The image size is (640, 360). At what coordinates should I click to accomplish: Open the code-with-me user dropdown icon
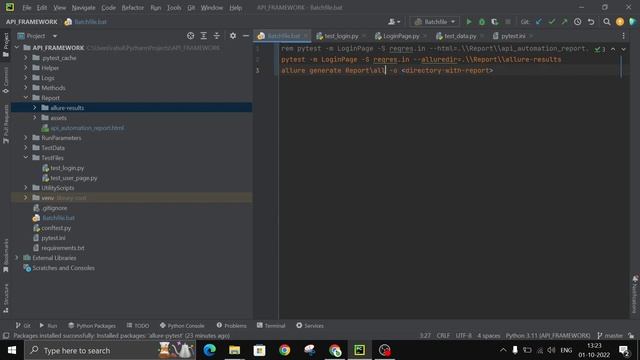[394, 22]
